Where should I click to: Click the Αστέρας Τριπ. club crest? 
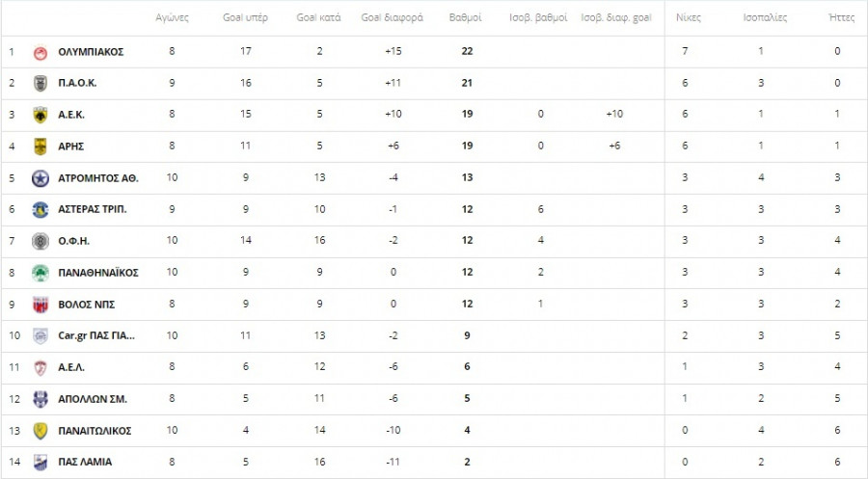click(x=41, y=209)
